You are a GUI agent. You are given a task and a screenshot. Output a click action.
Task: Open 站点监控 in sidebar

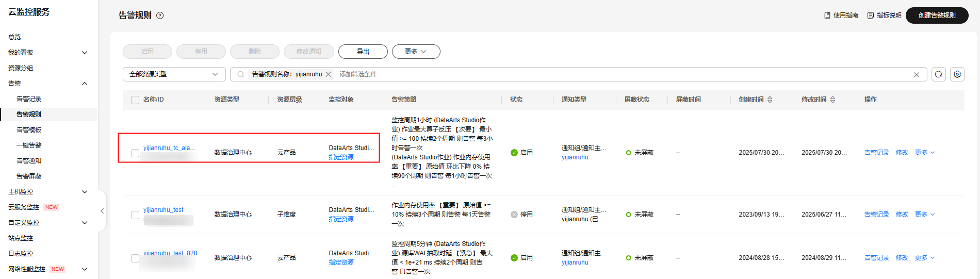click(x=21, y=238)
